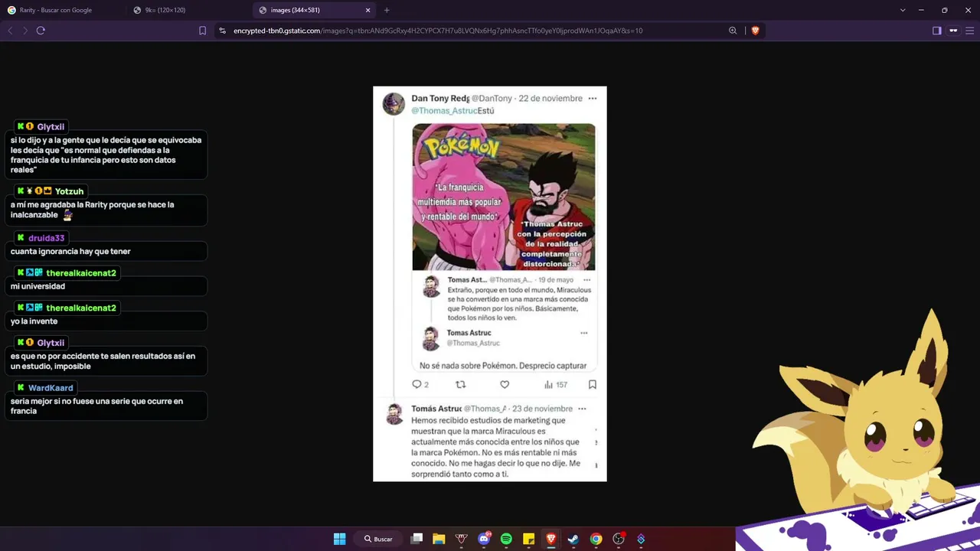Toggle the Brave sidebar panel

(x=936, y=31)
